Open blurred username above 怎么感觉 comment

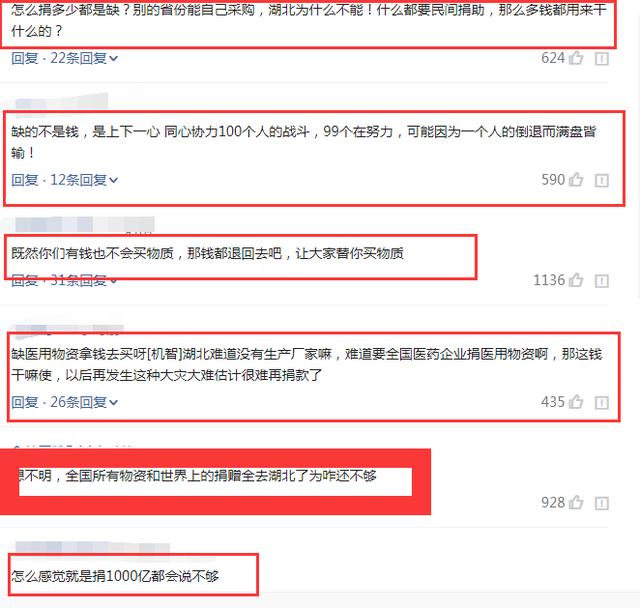(x=92, y=548)
